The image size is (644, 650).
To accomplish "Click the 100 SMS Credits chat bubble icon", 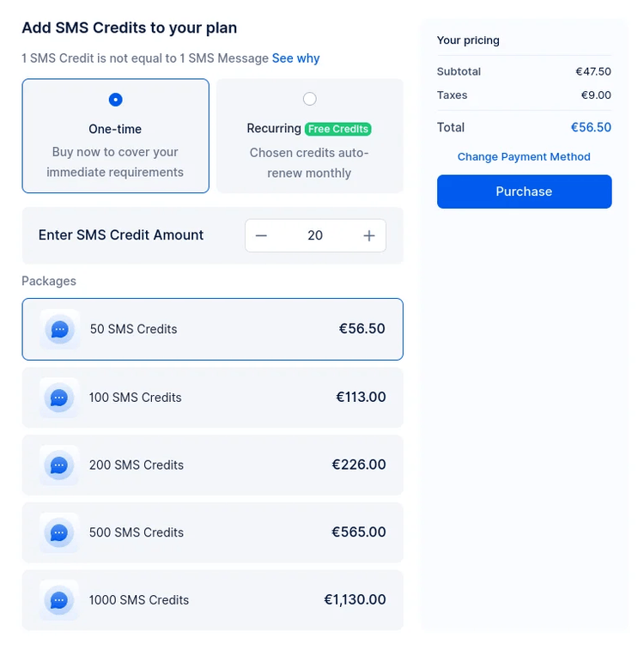I will [x=59, y=398].
